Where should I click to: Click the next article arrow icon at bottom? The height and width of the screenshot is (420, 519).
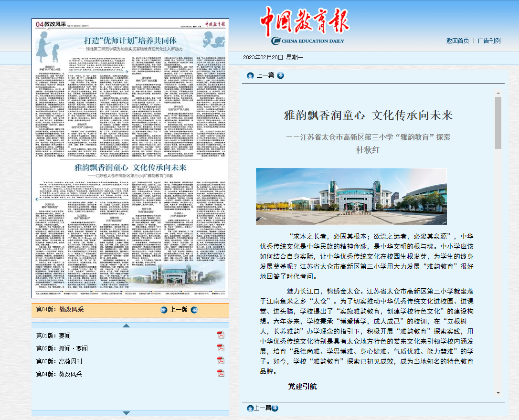click(x=275, y=408)
